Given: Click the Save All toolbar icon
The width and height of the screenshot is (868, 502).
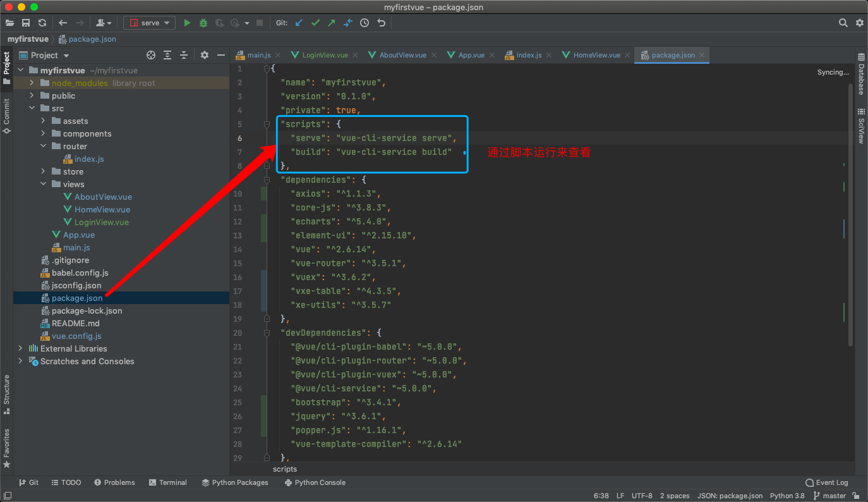Looking at the screenshot, I should [26, 23].
